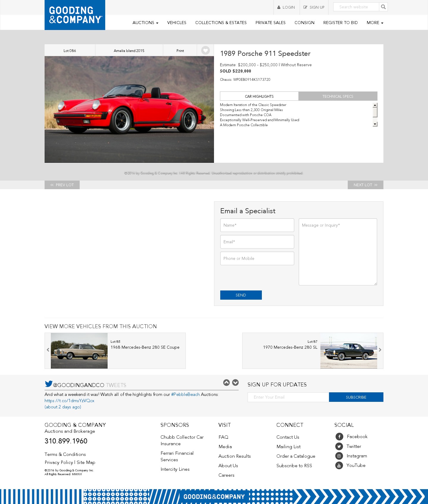Click the Enter Your Email updates field
Image resolution: width=428 pixels, height=504 pixels.
(x=288, y=397)
